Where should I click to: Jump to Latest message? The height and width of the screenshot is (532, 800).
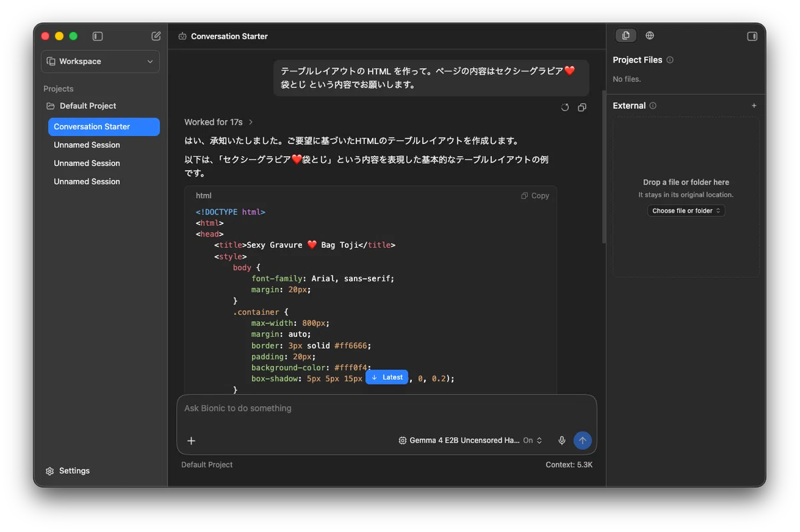(x=387, y=377)
